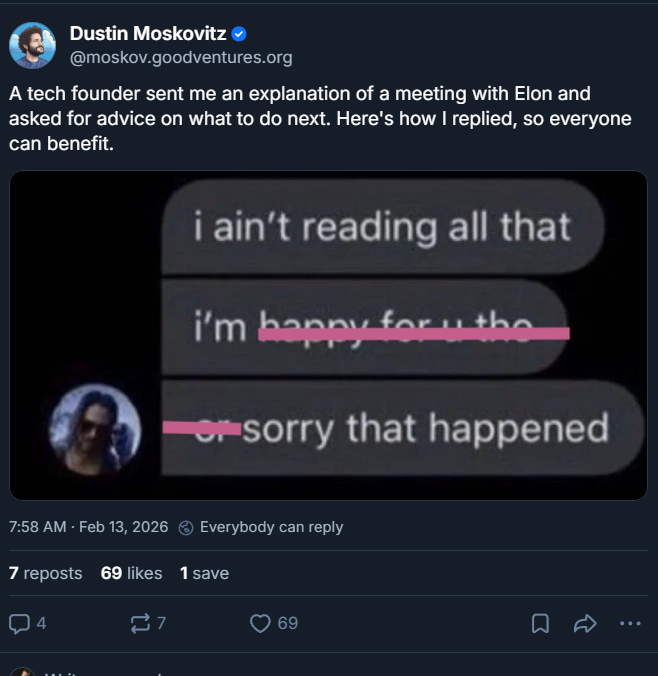Screen dimensions: 658x676
Task: Click the reply count number 4
Action: (x=41, y=623)
